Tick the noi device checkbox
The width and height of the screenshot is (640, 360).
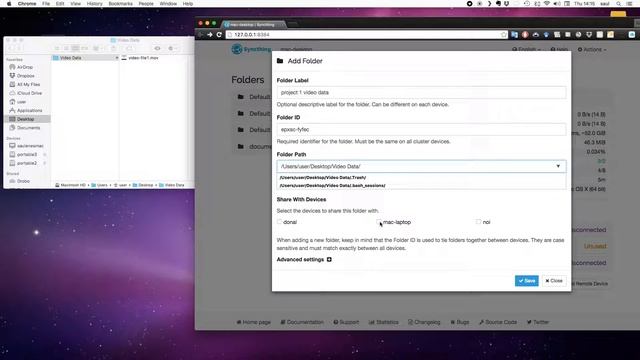pyautogui.click(x=478, y=222)
